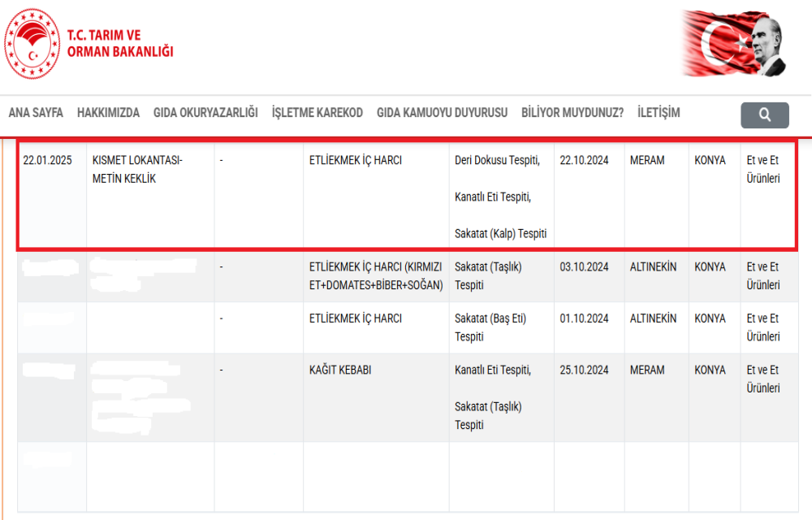This screenshot has height=520, width=812.
Task: Click the magnifier search button
Action: coord(764,115)
